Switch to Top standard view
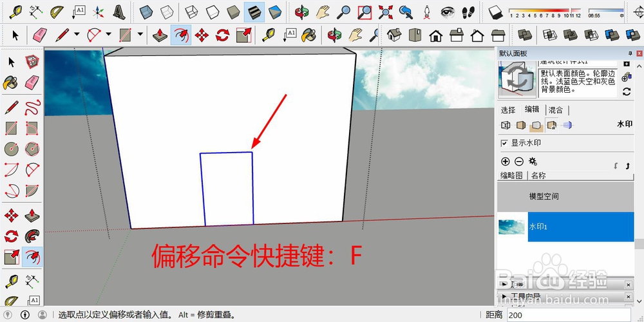The image size is (644, 322). [415, 35]
